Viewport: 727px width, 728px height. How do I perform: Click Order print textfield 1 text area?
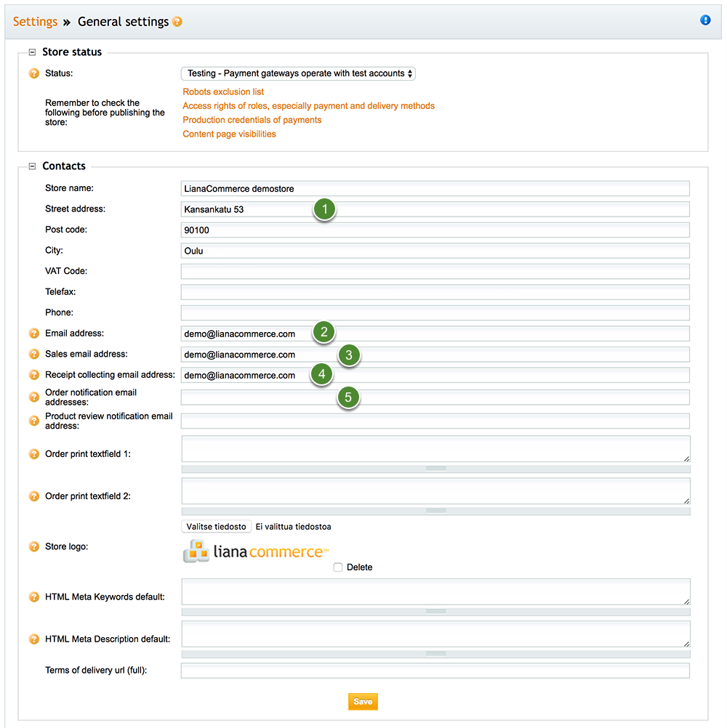pyautogui.click(x=435, y=449)
